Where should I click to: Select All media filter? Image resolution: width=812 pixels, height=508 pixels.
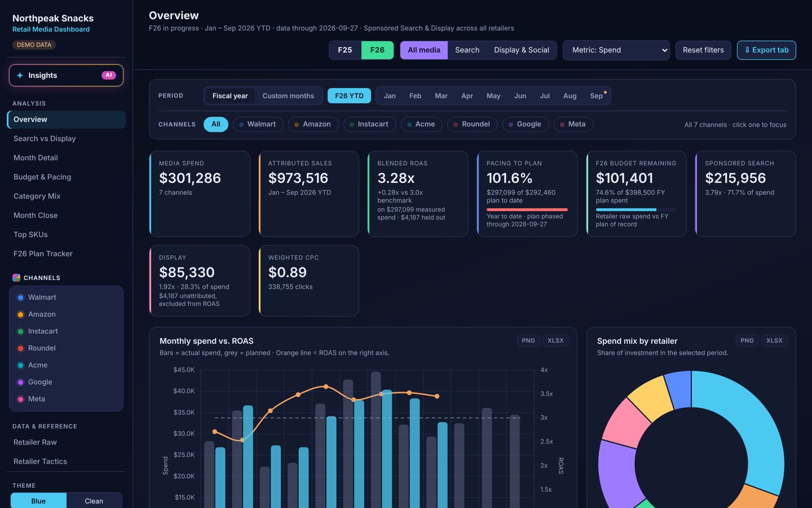424,50
